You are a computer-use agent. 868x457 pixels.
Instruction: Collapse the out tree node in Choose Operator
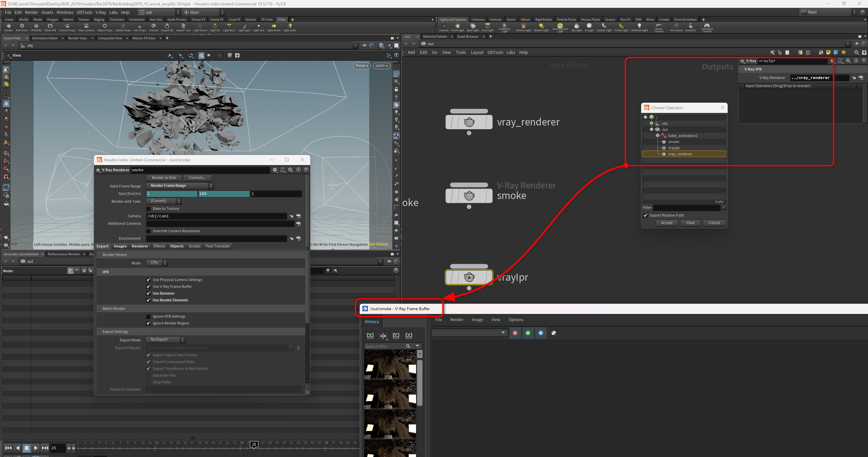651,130
